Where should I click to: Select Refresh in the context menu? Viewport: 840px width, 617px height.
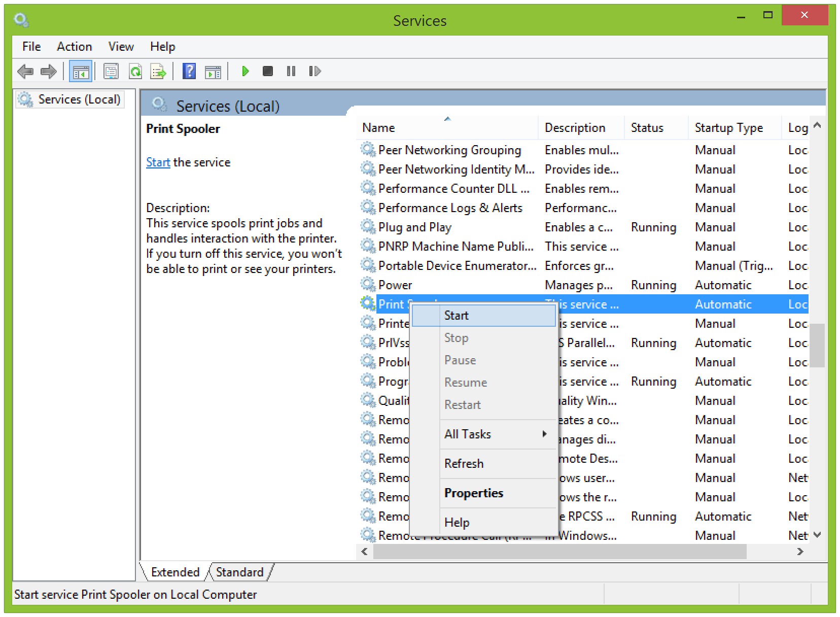tap(464, 464)
